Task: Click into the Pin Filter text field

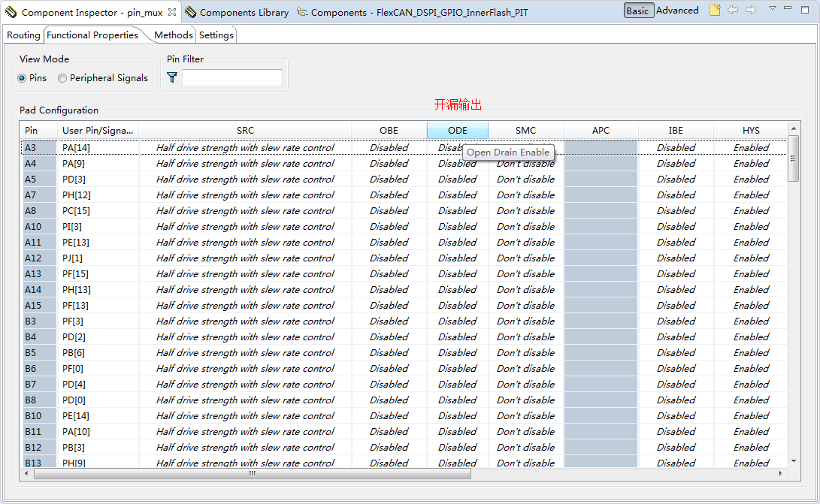Action: 231,77
